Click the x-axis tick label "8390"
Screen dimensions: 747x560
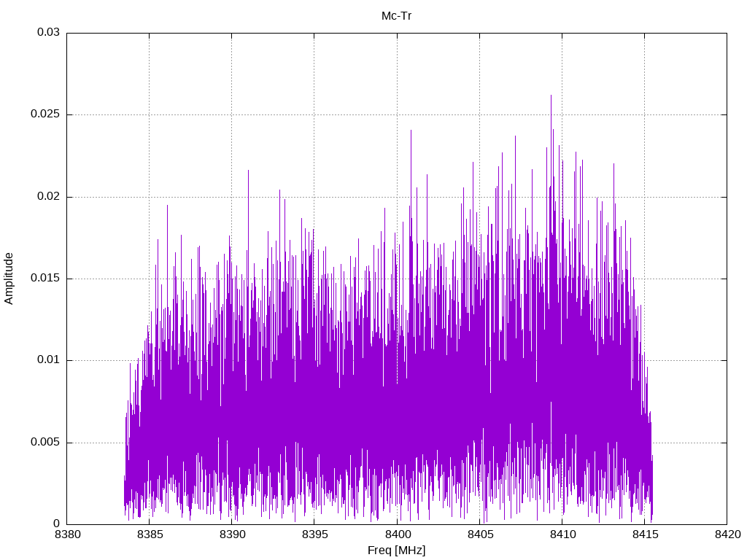[x=232, y=534]
